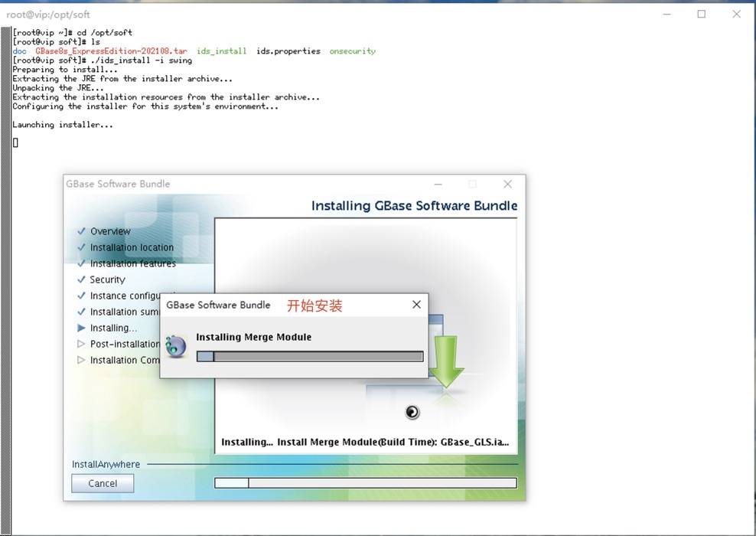
Task: Click the Cancel button in the installer
Action: 103,483
